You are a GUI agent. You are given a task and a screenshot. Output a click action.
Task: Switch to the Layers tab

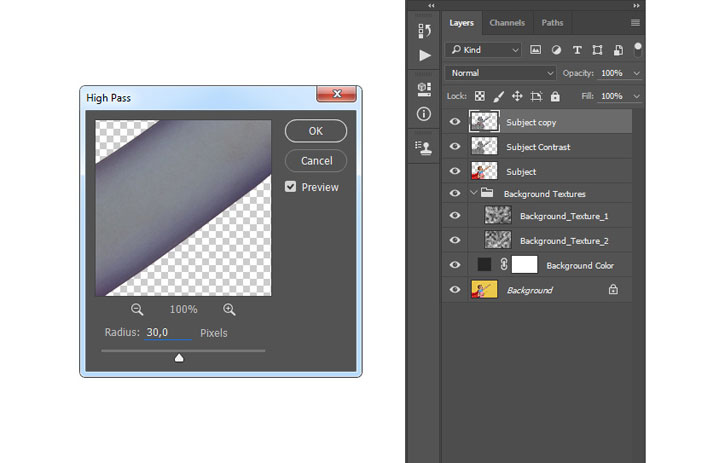pyautogui.click(x=461, y=23)
